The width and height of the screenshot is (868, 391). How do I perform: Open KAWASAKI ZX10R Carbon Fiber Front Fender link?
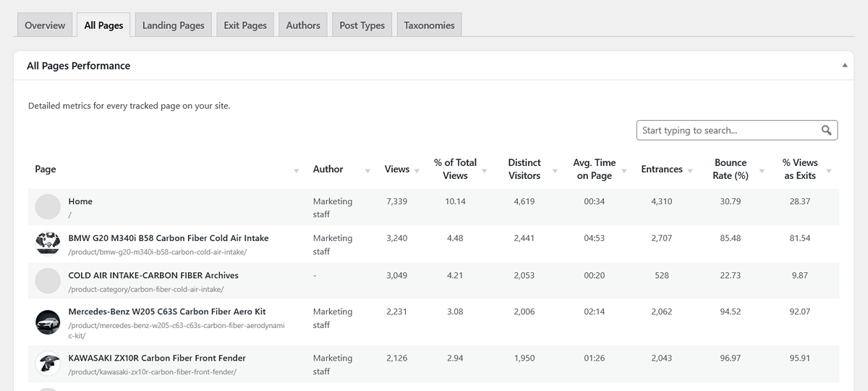pyautogui.click(x=157, y=358)
